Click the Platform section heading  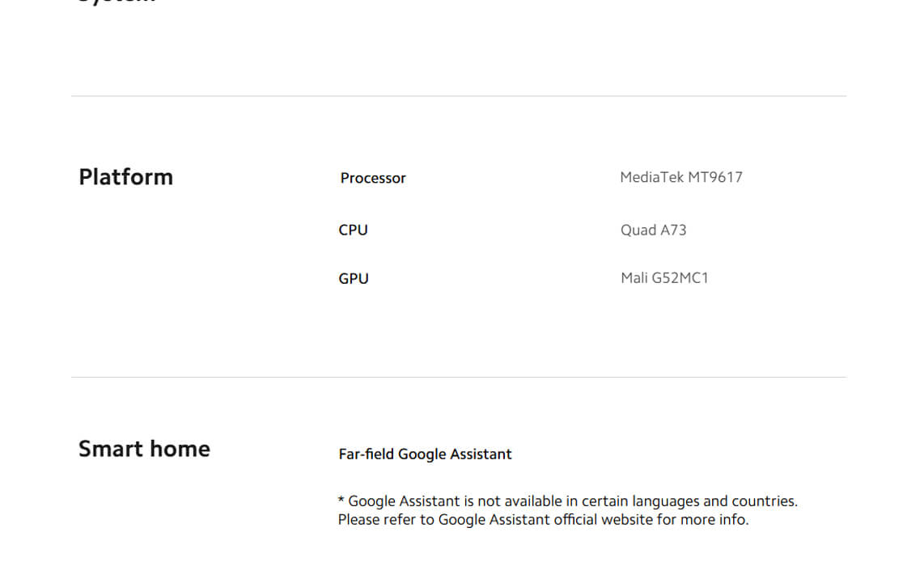click(x=125, y=177)
